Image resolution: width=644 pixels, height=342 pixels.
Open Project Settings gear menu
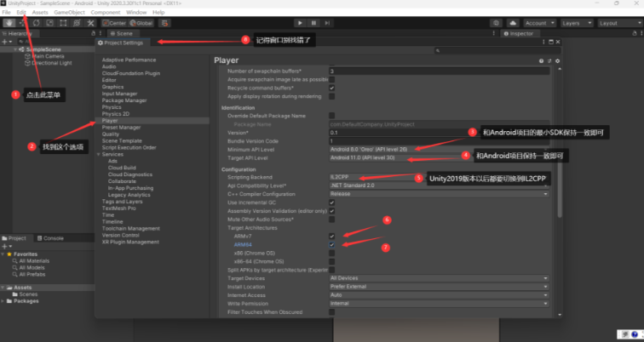pos(559,61)
